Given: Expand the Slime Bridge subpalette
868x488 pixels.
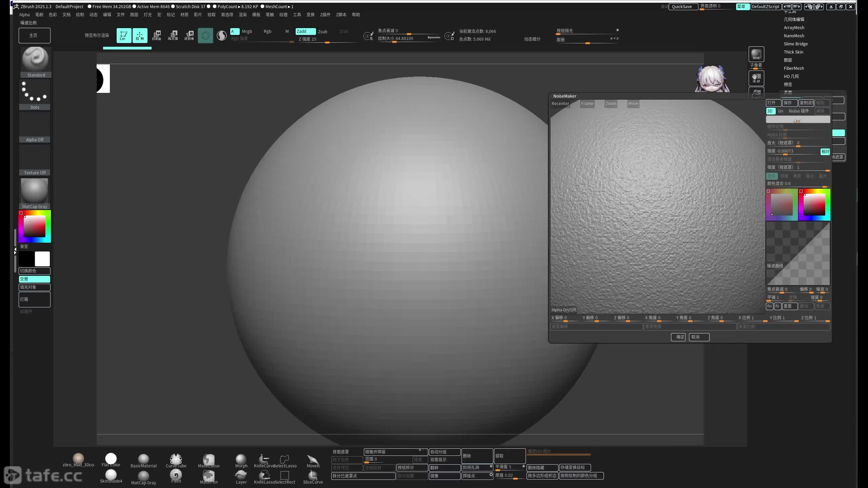Looking at the screenshot, I should coord(795,44).
